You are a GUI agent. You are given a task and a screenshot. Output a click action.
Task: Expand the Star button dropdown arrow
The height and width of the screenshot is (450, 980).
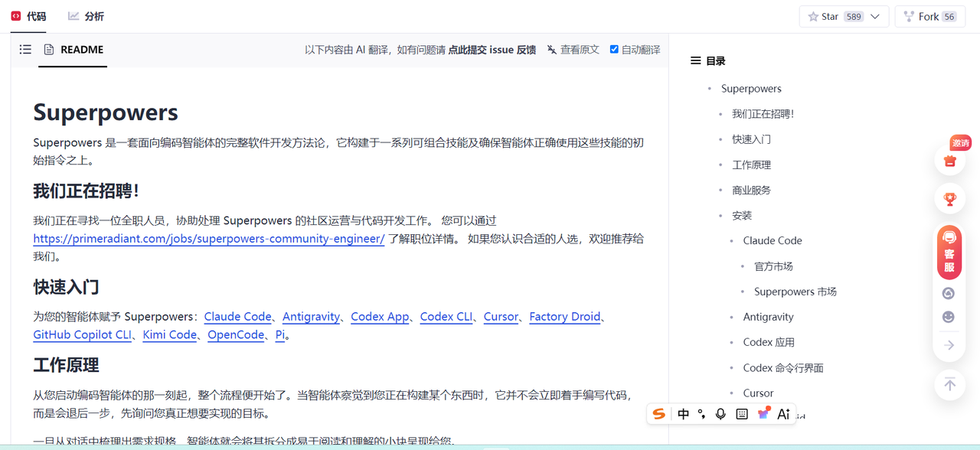pyautogui.click(x=875, y=17)
